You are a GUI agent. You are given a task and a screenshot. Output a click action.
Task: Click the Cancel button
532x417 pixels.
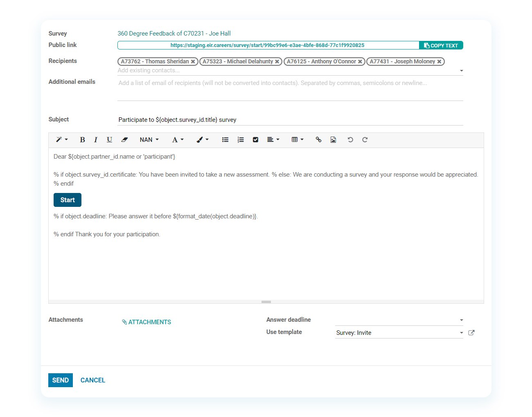coord(93,380)
